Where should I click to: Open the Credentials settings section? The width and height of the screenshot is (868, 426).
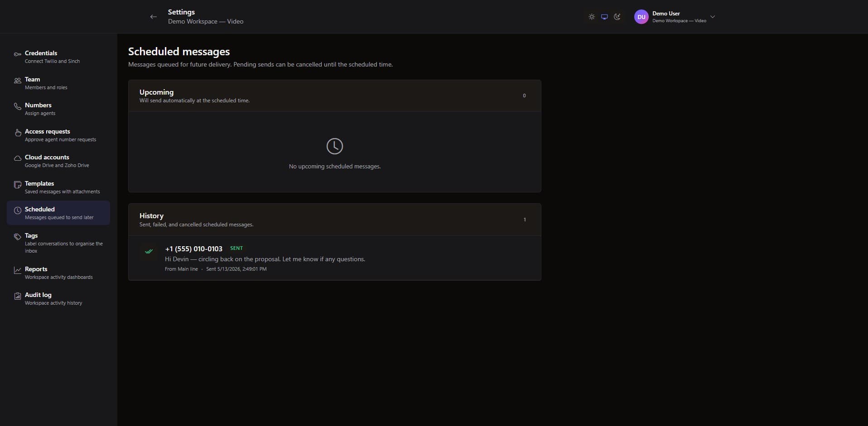58,57
